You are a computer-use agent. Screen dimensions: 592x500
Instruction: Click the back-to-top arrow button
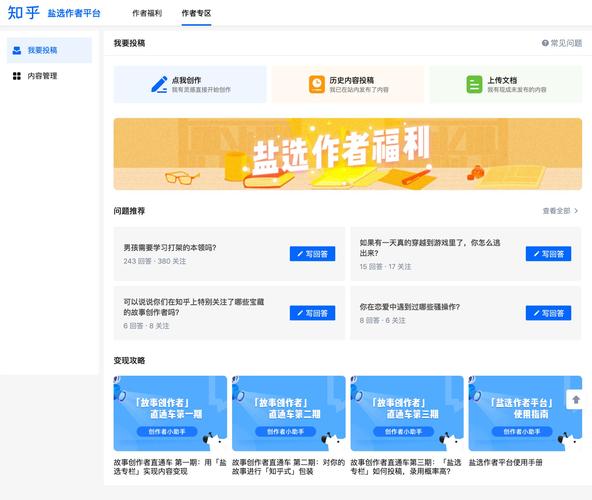point(576,400)
